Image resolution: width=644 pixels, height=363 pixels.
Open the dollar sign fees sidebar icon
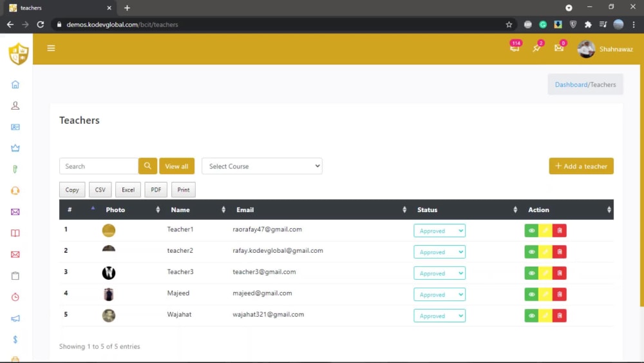click(15, 340)
